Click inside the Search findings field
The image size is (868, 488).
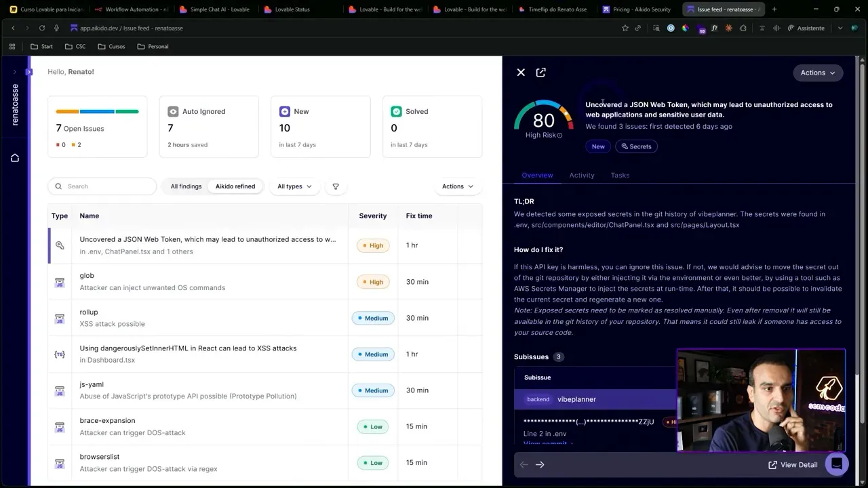click(102, 186)
